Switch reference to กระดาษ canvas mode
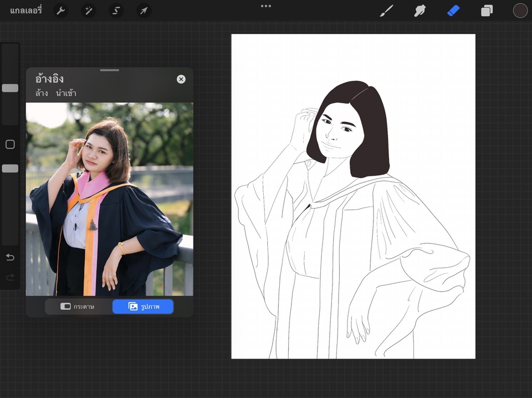Viewport: 532px width, 398px height. point(78,306)
